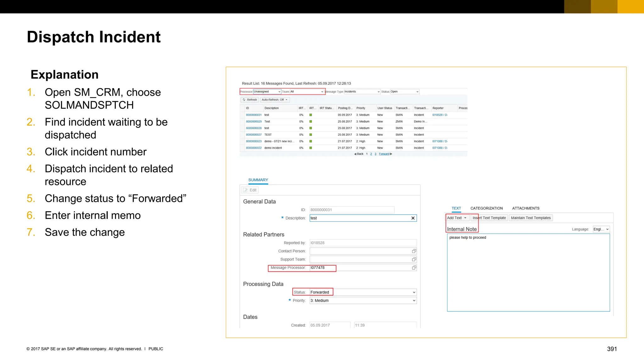Open the Auto-Refresh: Off dropdown
The width and height of the screenshot is (644, 362).
pyautogui.click(x=275, y=100)
